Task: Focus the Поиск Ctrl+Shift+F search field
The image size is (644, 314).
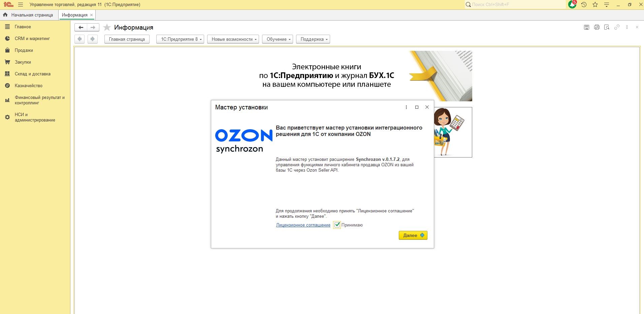Action: pyautogui.click(x=515, y=5)
